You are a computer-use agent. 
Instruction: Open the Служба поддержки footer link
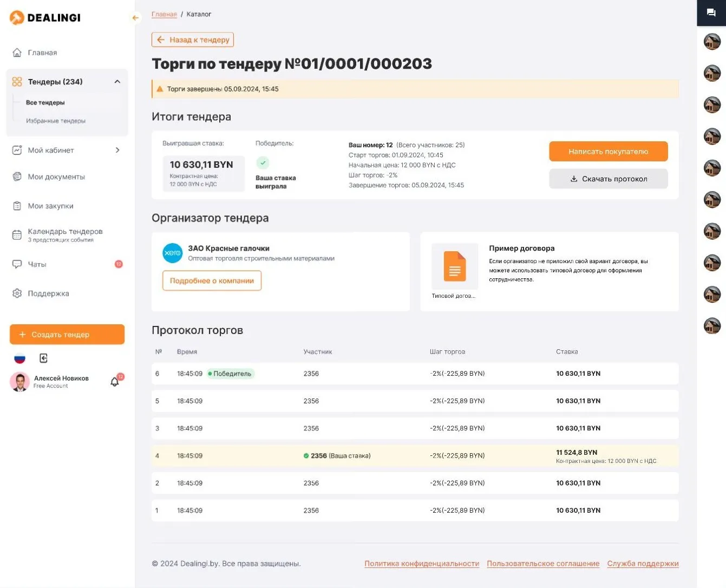[643, 564]
